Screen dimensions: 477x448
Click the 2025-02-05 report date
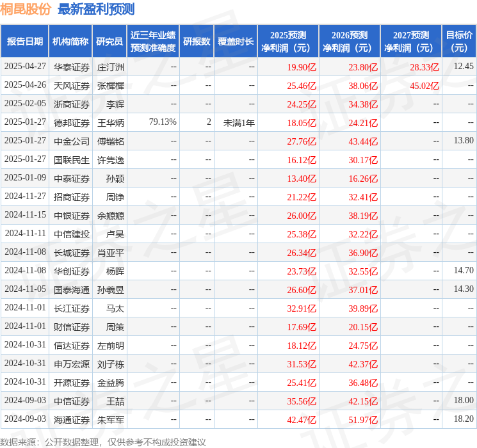25,103
